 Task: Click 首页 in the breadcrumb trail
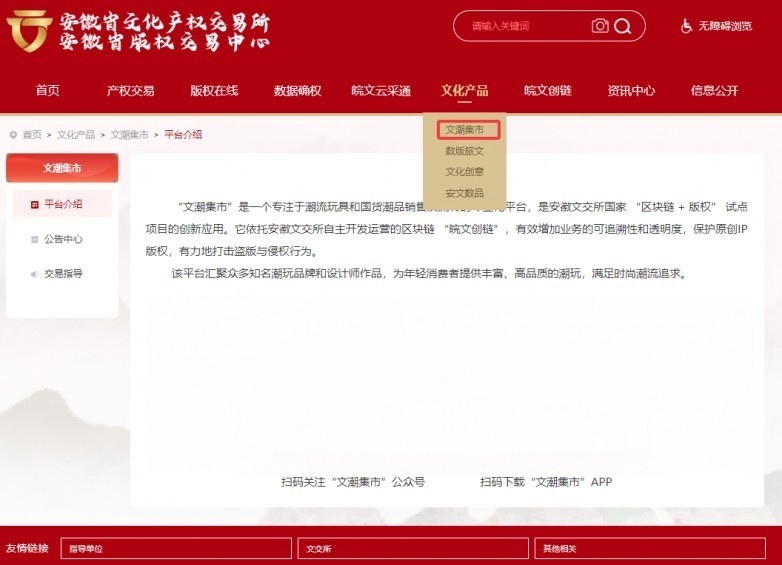(x=32, y=135)
